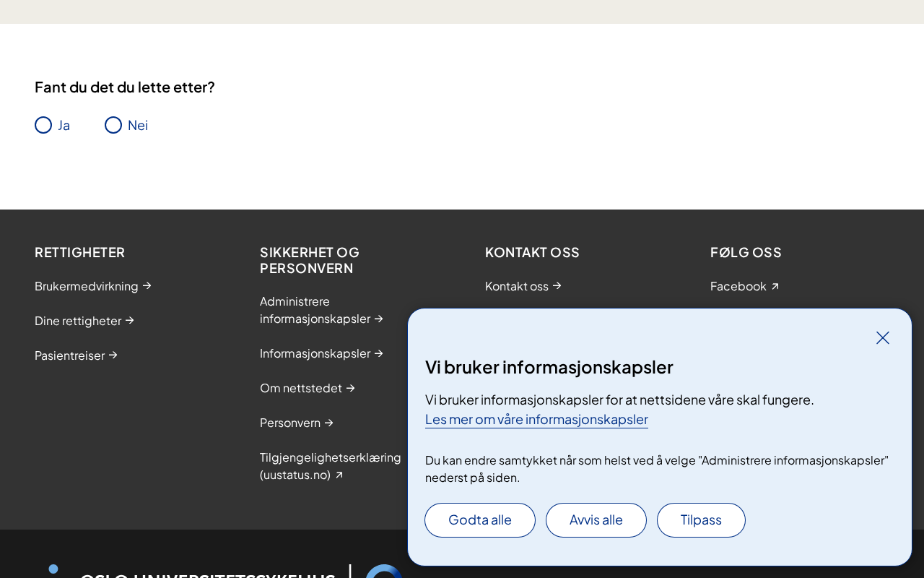Click the external-link icon next to Facebook
924x578 pixels.
coord(775,287)
